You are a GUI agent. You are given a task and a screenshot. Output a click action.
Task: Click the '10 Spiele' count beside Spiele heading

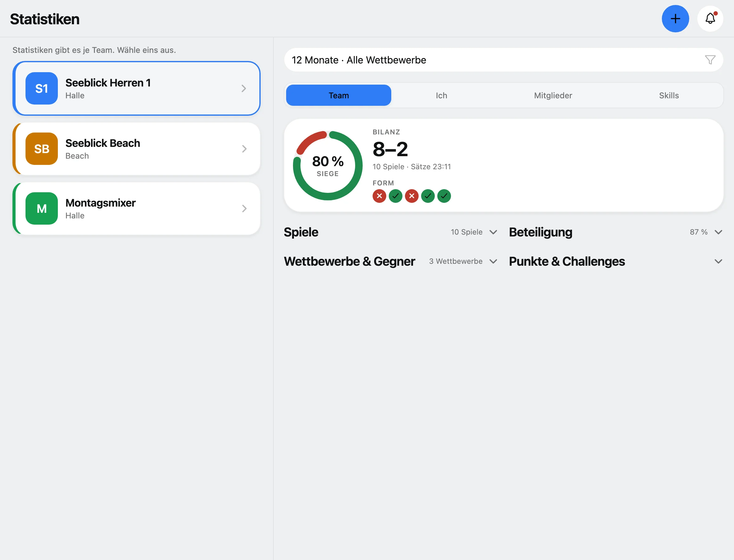(467, 232)
